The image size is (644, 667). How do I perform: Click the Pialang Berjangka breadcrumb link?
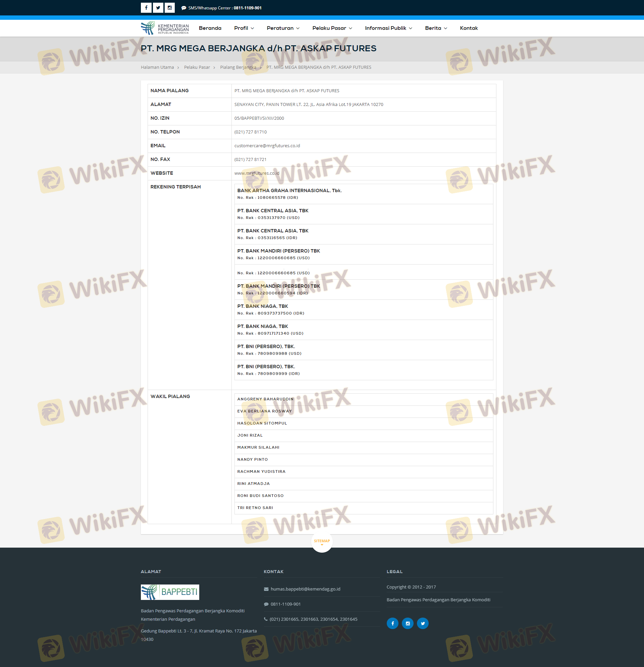click(x=238, y=67)
